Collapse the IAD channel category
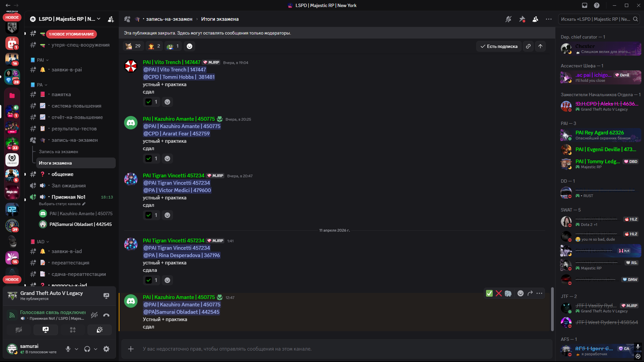Viewport: 644px width, 362px height. tap(41, 242)
